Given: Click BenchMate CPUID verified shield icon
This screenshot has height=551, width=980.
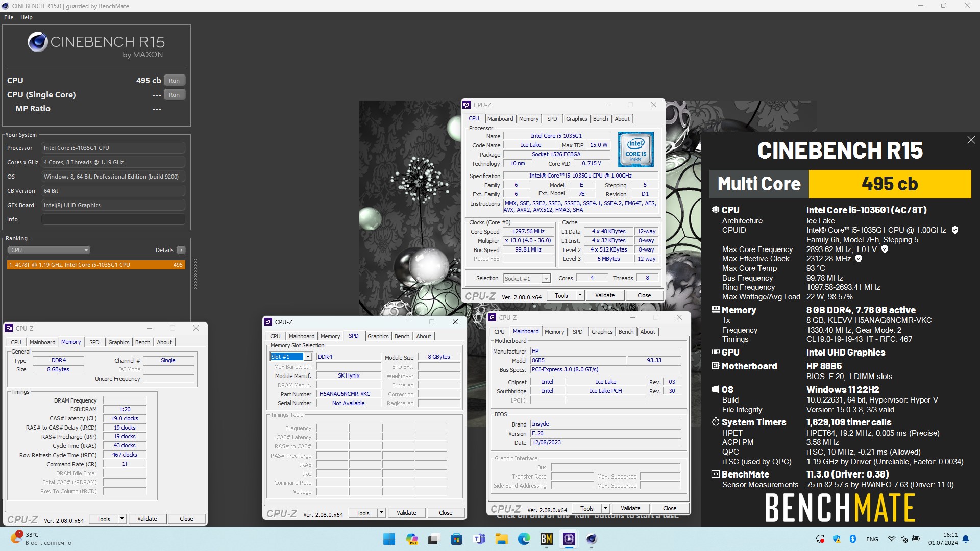Looking at the screenshot, I should (955, 230).
